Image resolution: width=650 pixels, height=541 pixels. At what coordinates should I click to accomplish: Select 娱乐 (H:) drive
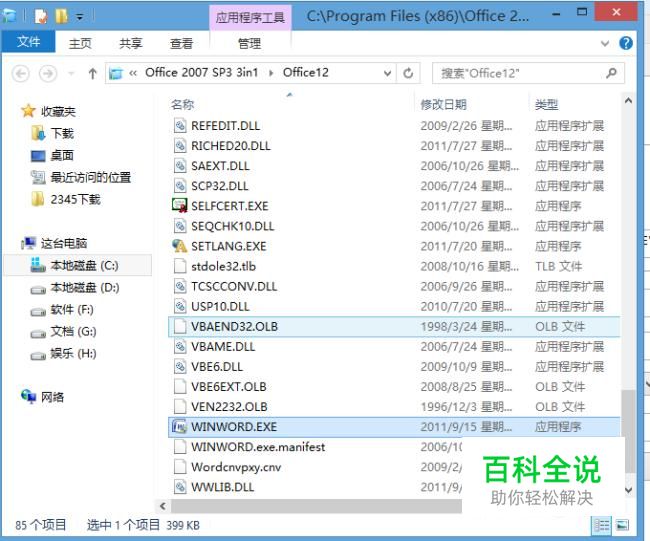63,353
